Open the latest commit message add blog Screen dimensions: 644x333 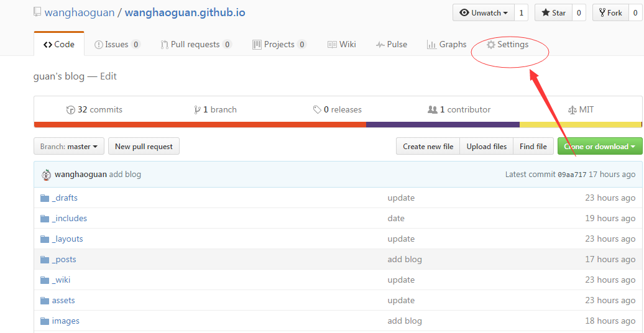click(125, 175)
